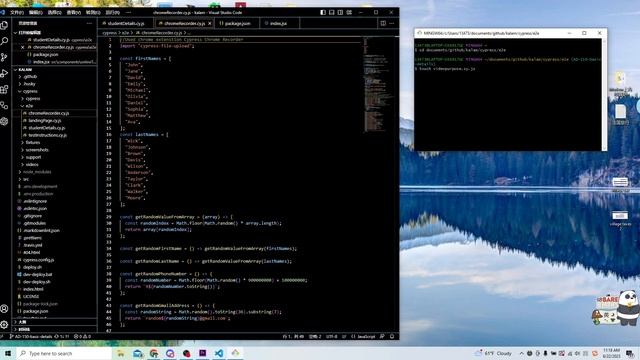This screenshot has width=640, height=360.
Task: Close chromeRecorder.cy.js in open editors list
Action: tap(22, 47)
